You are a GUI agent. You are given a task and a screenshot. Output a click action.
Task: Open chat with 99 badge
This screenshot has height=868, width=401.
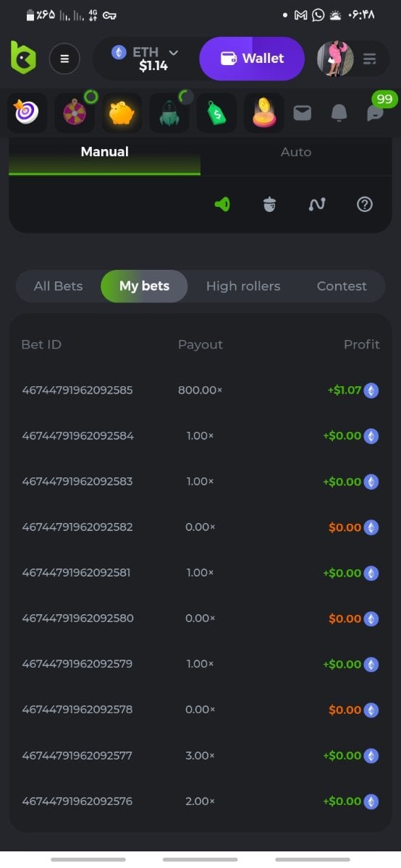click(375, 113)
